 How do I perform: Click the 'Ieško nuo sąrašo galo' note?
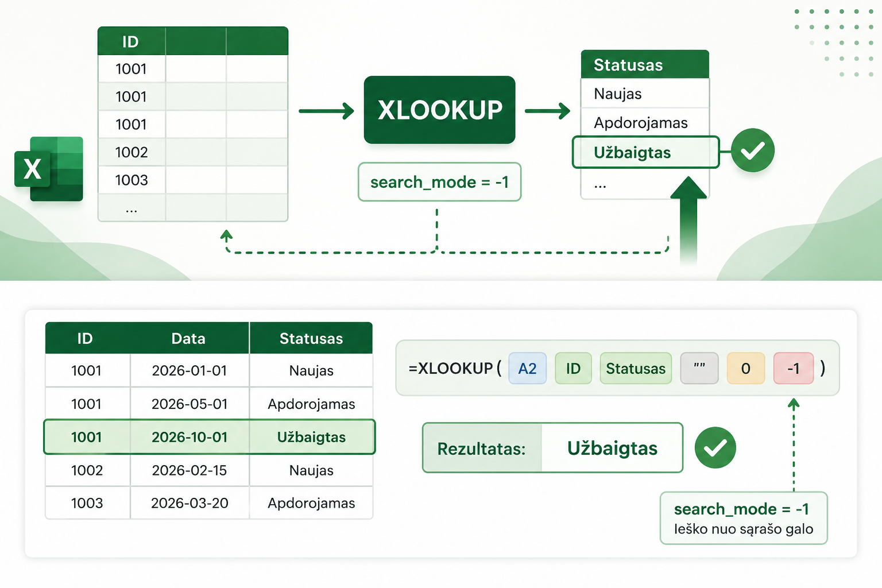pyautogui.click(x=744, y=529)
